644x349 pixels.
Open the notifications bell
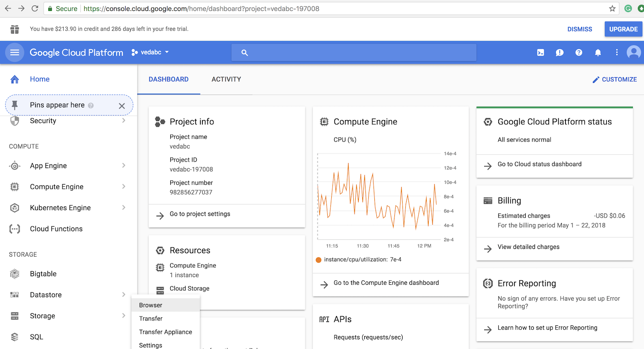[x=598, y=52]
